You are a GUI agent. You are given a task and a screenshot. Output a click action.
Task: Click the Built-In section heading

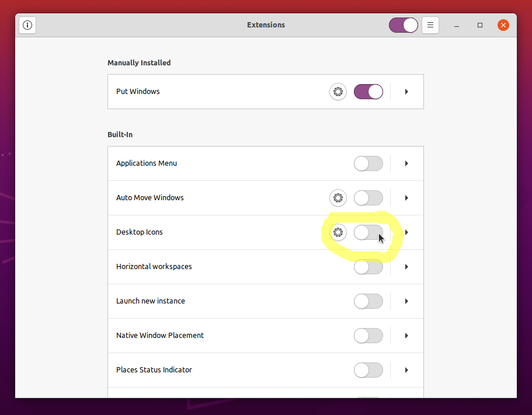tap(120, 135)
